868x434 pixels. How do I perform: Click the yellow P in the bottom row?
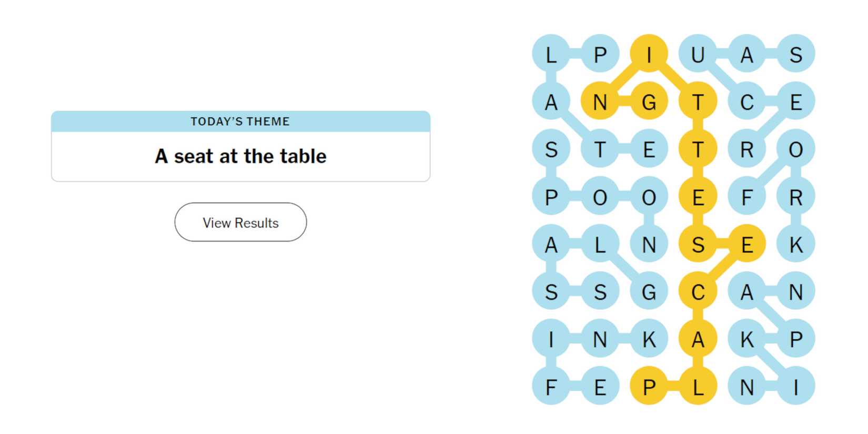[x=649, y=387]
